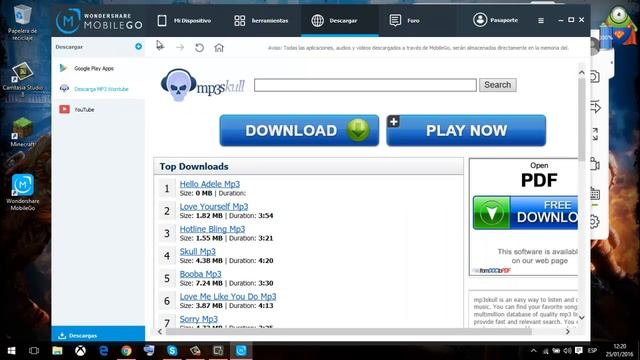The width and height of the screenshot is (640, 360).
Task: Click the keyboard icon in side panel
Action: click(595, 193)
